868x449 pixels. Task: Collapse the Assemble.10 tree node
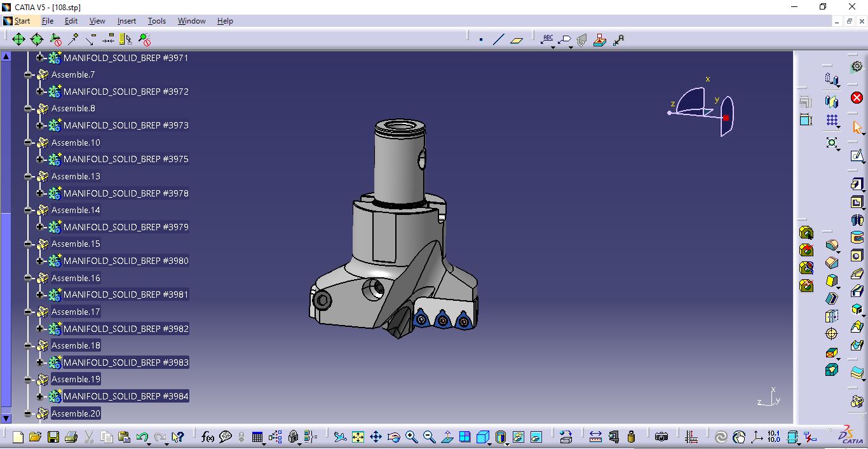tap(28, 142)
